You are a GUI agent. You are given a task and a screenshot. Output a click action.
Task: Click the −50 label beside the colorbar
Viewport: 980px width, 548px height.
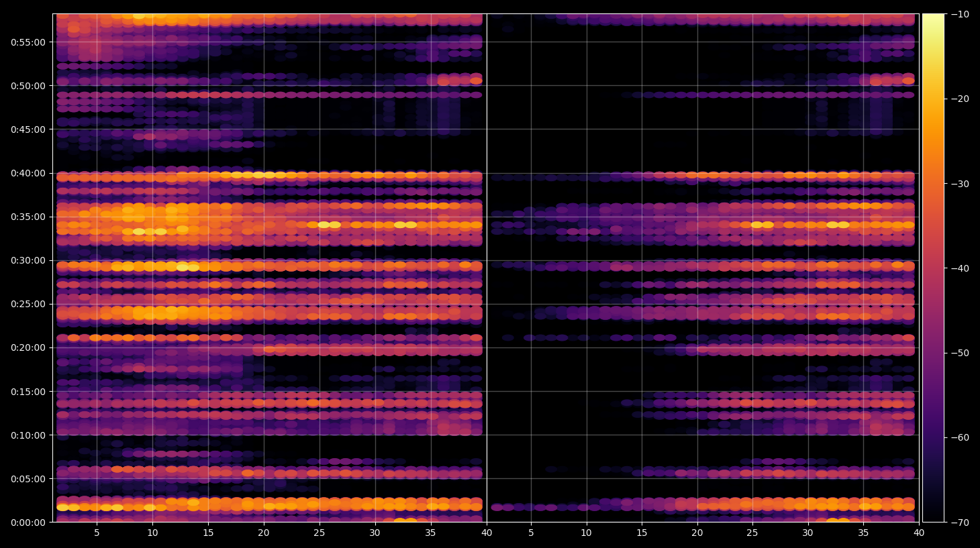(959, 353)
